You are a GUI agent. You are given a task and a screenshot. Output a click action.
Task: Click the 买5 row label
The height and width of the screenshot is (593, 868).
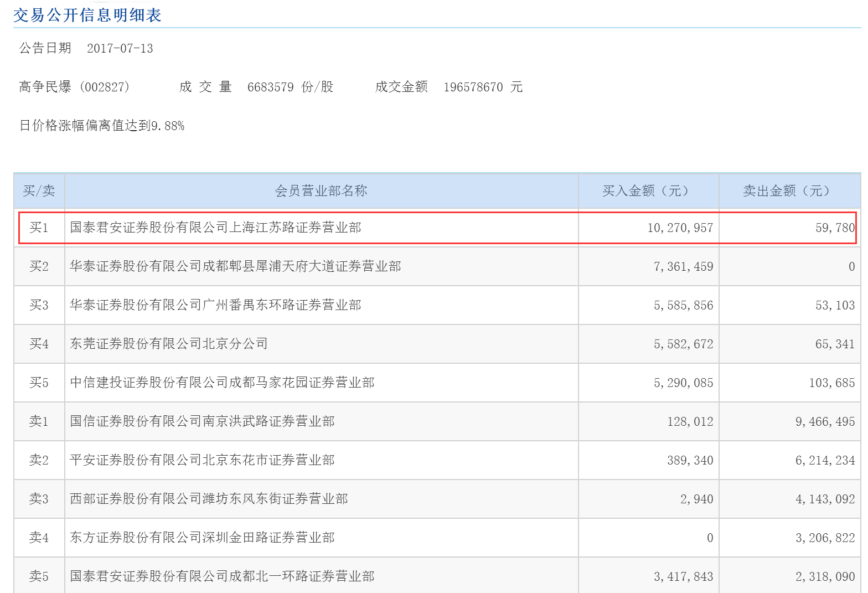pyautogui.click(x=39, y=383)
